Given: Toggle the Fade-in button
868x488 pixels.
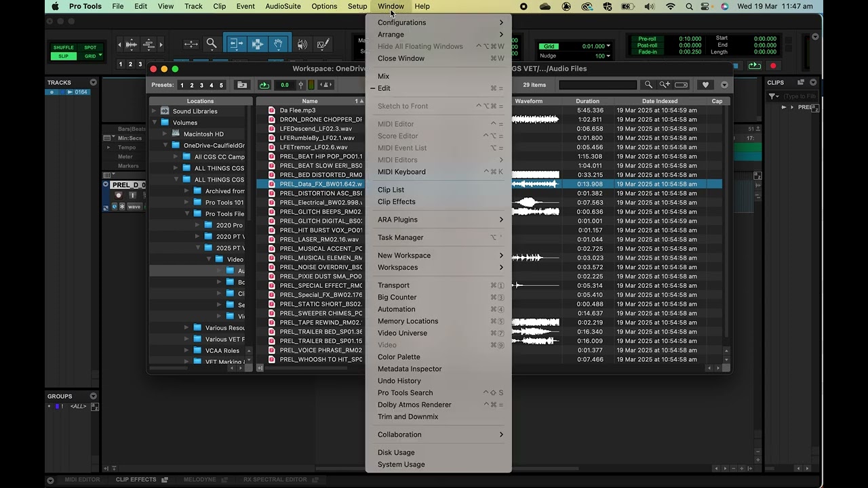Looking at the screenshot, I should [x=647, y=52].
